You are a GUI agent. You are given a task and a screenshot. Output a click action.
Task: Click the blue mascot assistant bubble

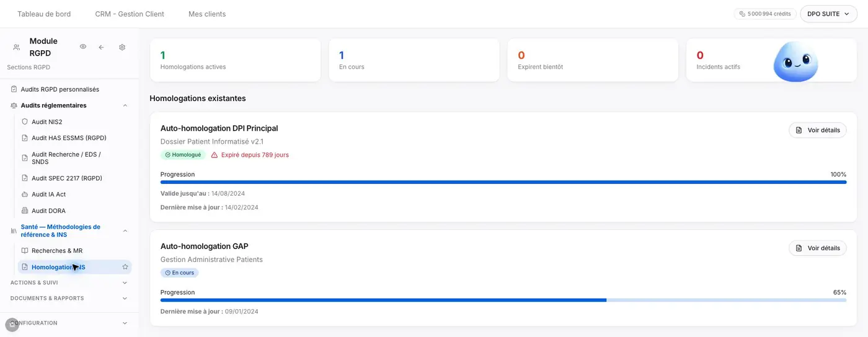(x=795, y=62)
